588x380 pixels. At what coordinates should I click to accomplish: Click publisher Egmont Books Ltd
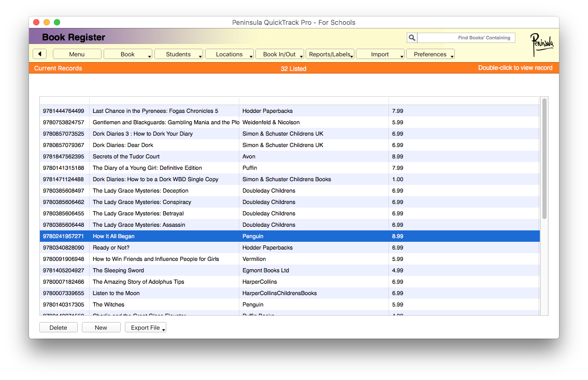point(265,270)
